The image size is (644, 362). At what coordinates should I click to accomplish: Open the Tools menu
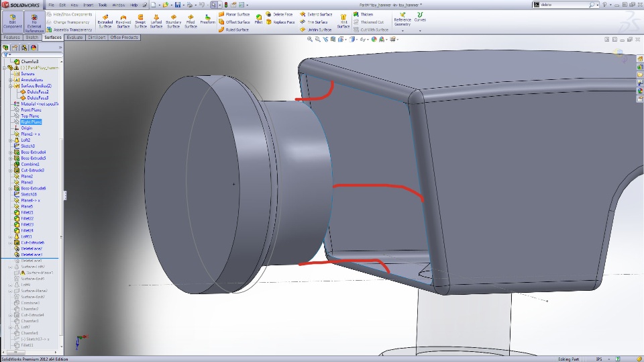tap(103, 5)
